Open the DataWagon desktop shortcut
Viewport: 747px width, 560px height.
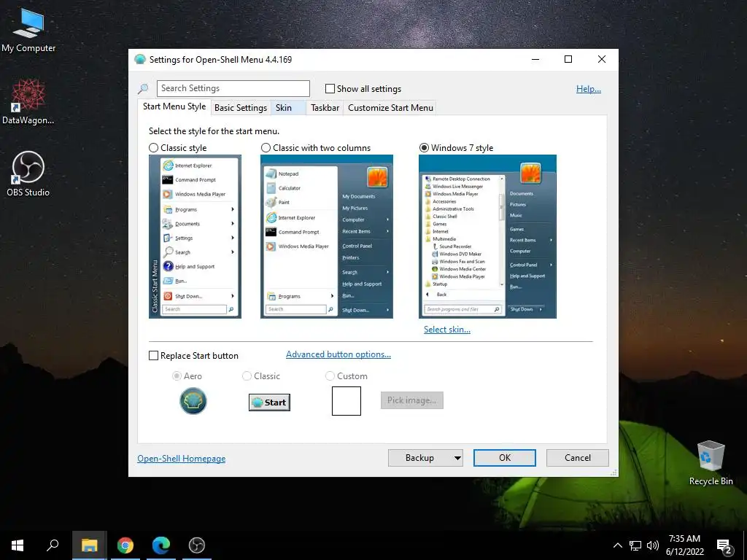pos(28,101)
